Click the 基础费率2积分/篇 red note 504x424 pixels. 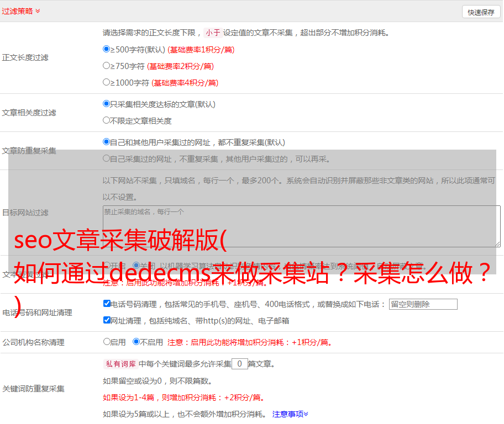coord(180,66)
